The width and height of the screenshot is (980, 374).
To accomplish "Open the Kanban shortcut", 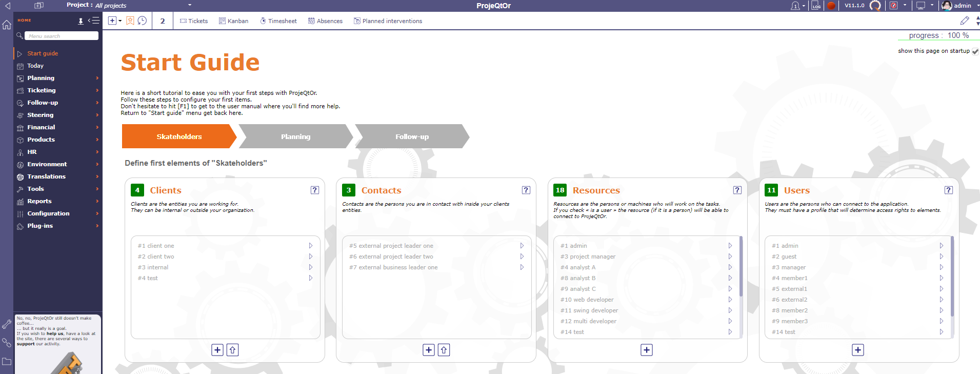I will pyautogui.click(x=233, y=21).
